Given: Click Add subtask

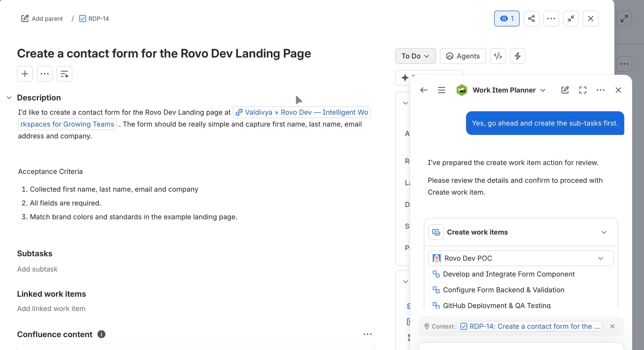Looking at the screenshot, I should click(37, 269).
